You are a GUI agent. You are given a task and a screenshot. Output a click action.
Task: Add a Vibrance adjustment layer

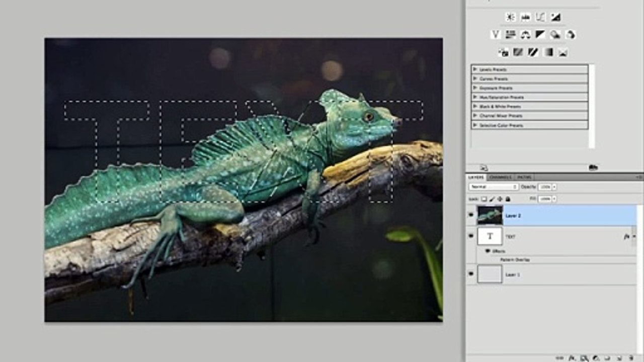(x=496, y=35)
